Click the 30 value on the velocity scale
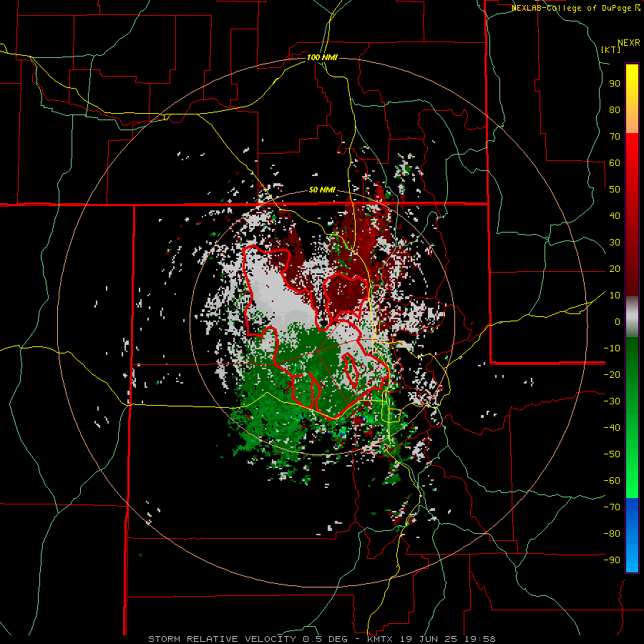 (615, 243)
